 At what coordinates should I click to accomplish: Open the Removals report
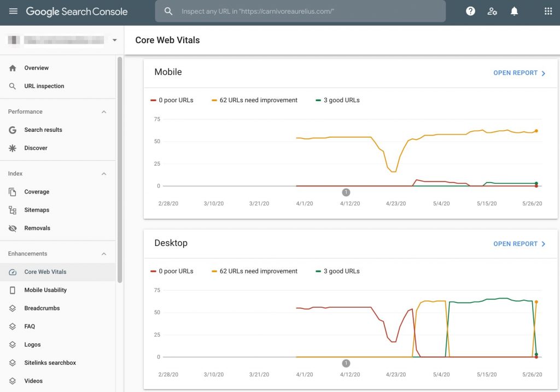pos(37,228)
